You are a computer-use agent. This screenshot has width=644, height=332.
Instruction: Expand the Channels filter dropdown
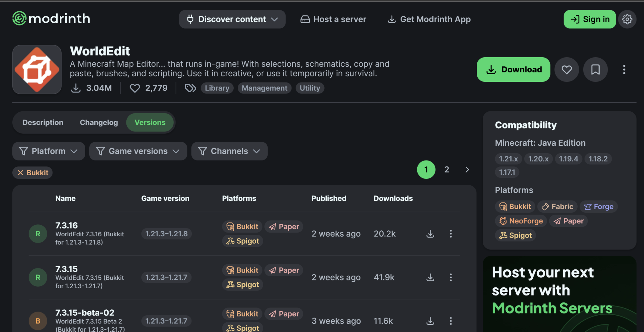[x=229, y=151]
